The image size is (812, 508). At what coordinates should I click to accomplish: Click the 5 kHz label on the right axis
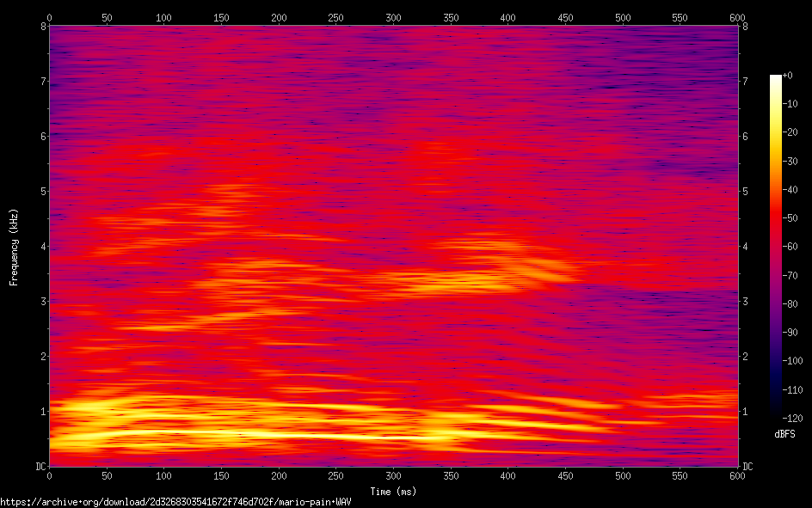pyautogui.click(x=746, y=191)
